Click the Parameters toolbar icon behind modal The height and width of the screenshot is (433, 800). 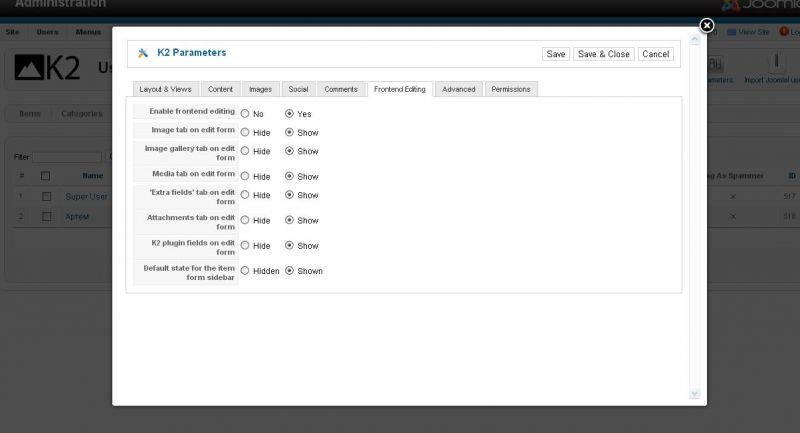(715, 64)
